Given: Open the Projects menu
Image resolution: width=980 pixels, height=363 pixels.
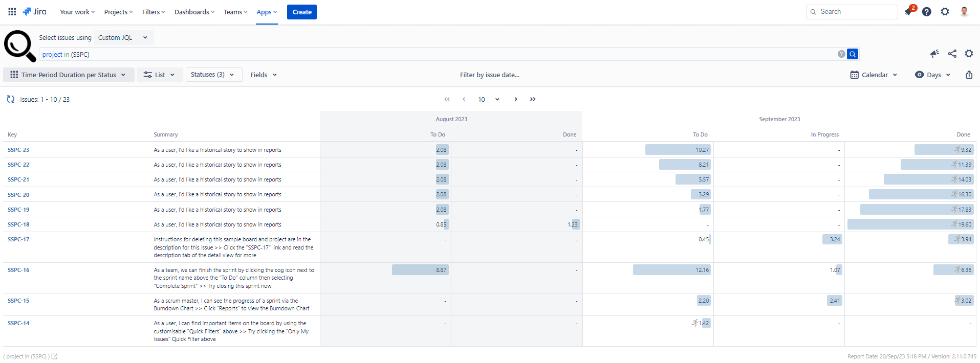Looking at the screenshot, I should pyautogui.click(x=118, y=12).
